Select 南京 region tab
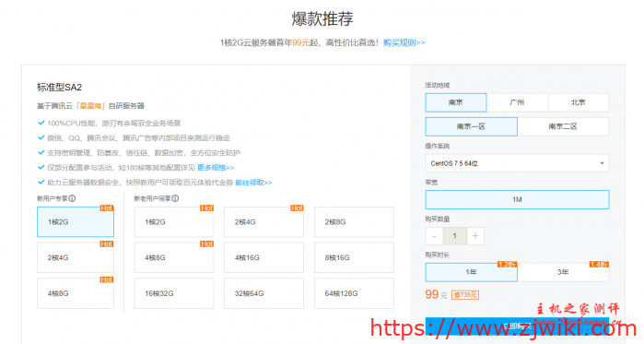Image resolution: width=644 pixels, height=344 pixels. pos(456,102)
